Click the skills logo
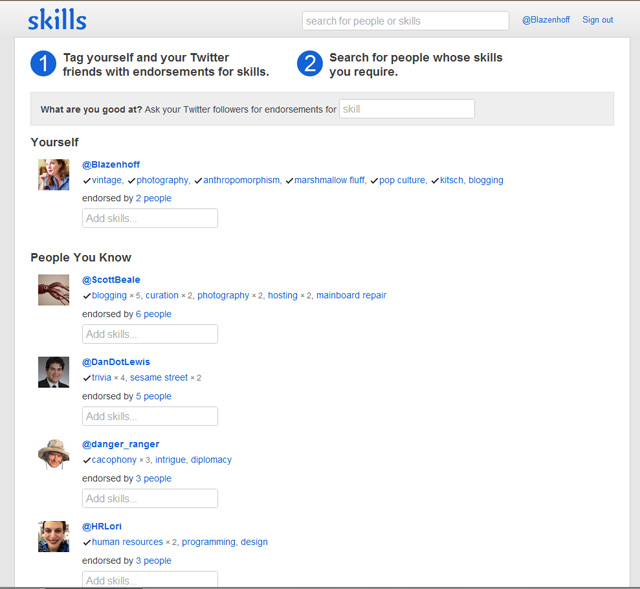 57,20
